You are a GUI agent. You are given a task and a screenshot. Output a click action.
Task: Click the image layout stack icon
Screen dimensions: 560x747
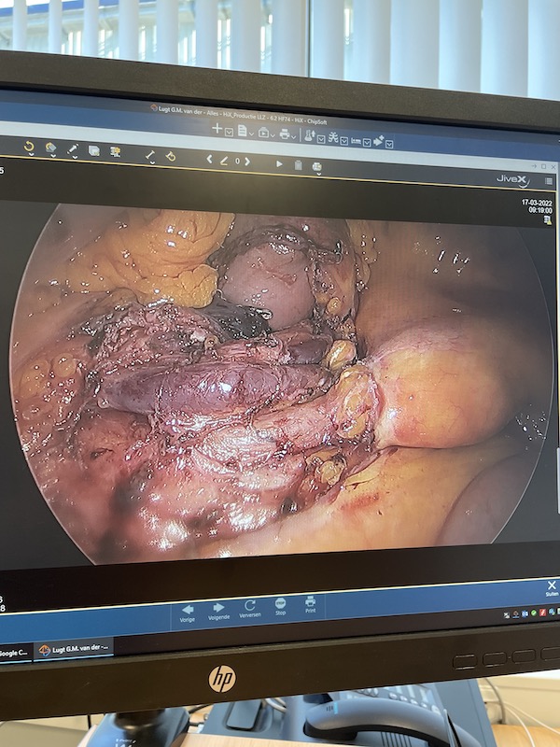coord(94,150)
